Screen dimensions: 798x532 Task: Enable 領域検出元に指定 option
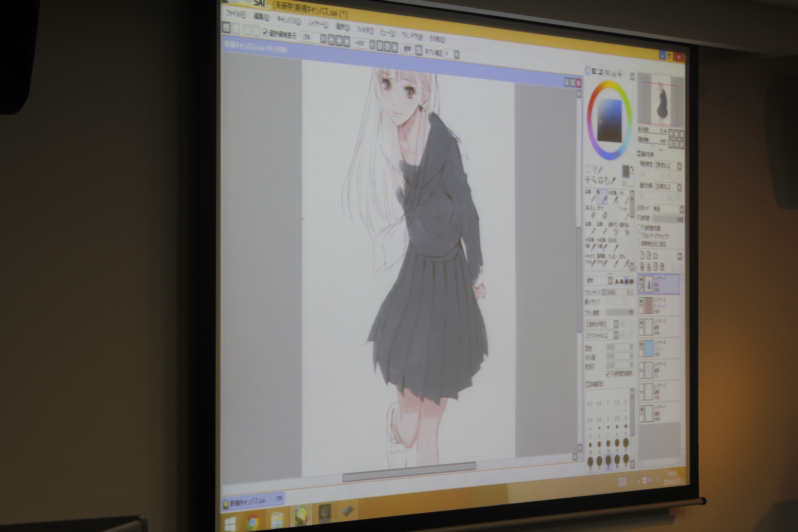(x=639, y=243)
